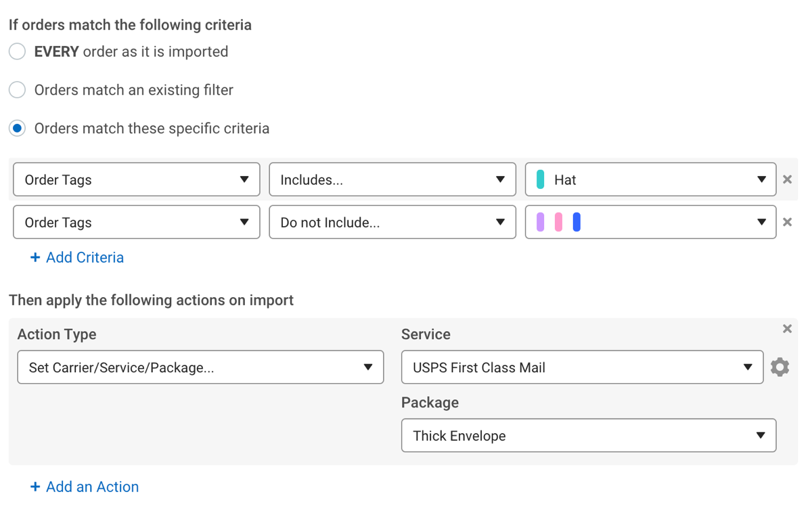The width and height of the screenshot is (812, 509).
Task: Select the EVERY order as imported option
Action: pyautogui.click(x=17, y=51)
